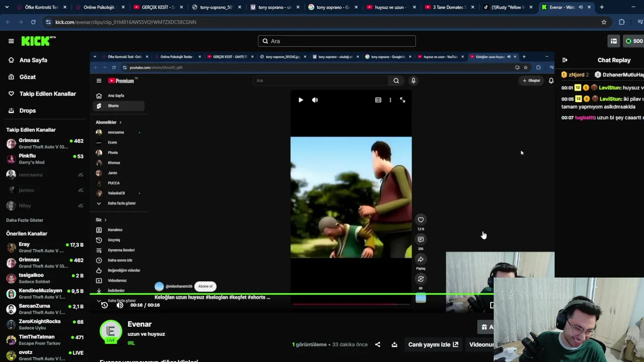Screen dimensions: 644x362
Task: Play the embedded YouTube Short
Action: 301,100
